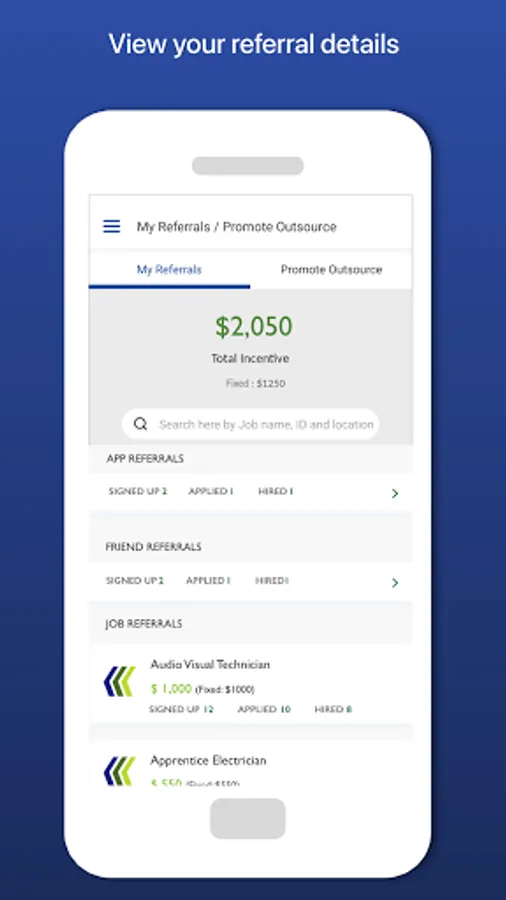
Task: Click the $2,050 Total Incentive amount
Action: [x=254, y=327]
